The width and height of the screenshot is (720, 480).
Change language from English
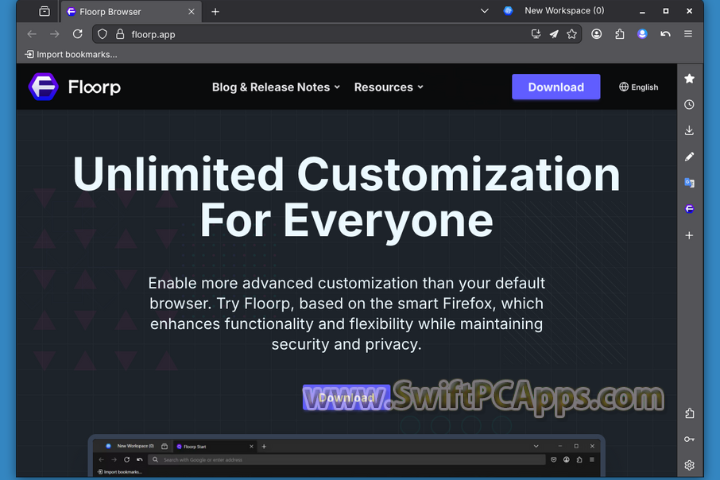click(x=638, y=87)
